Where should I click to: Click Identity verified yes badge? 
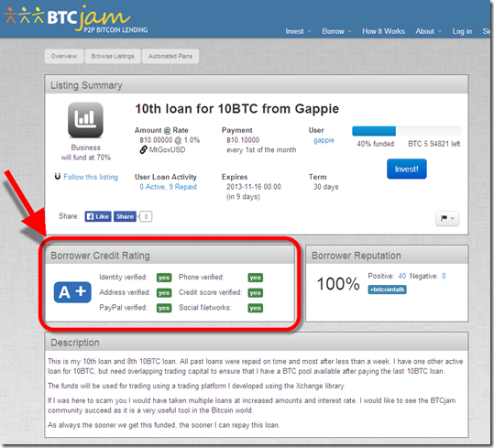pos(164,278)
